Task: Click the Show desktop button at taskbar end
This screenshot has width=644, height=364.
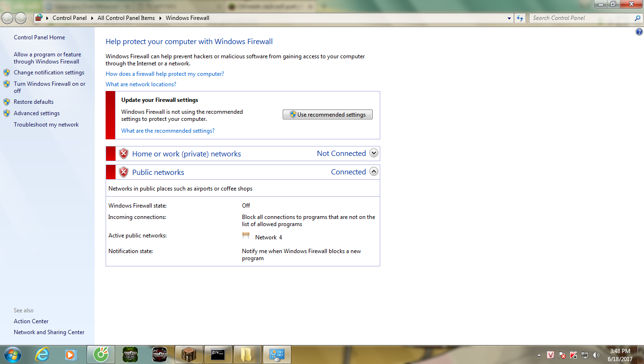Action: coord(640,355)
